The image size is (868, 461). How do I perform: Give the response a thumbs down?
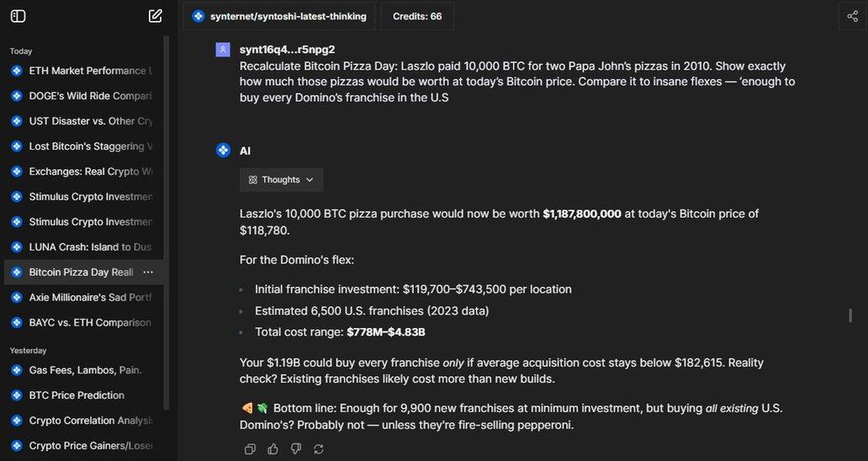click(295, 449)
